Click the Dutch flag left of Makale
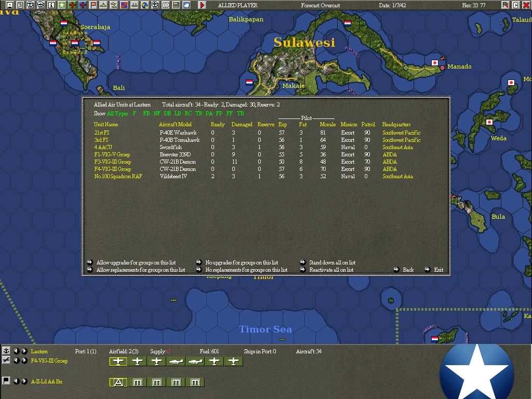This screenshot has height=399, width=532. click(x=249, y=83)
